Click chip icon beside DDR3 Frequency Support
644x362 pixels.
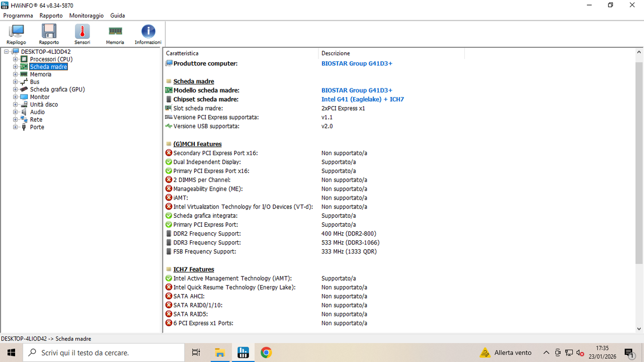coord(169,243)
